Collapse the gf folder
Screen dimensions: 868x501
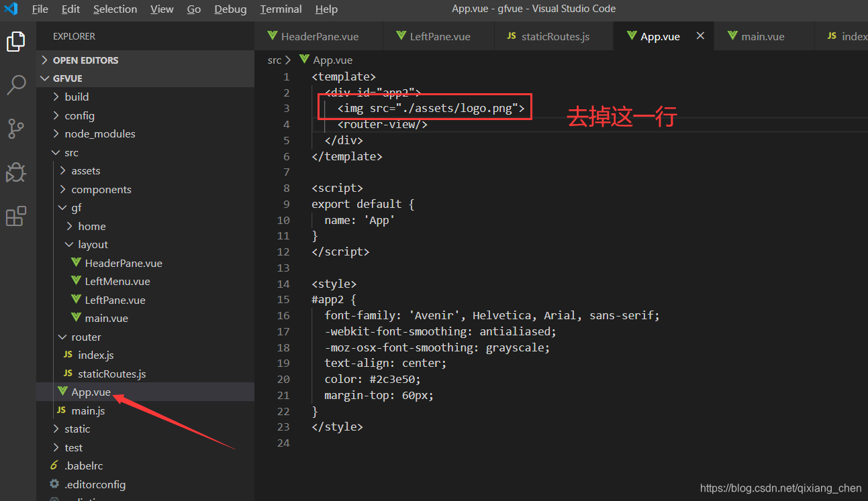(x=145, y=208)
